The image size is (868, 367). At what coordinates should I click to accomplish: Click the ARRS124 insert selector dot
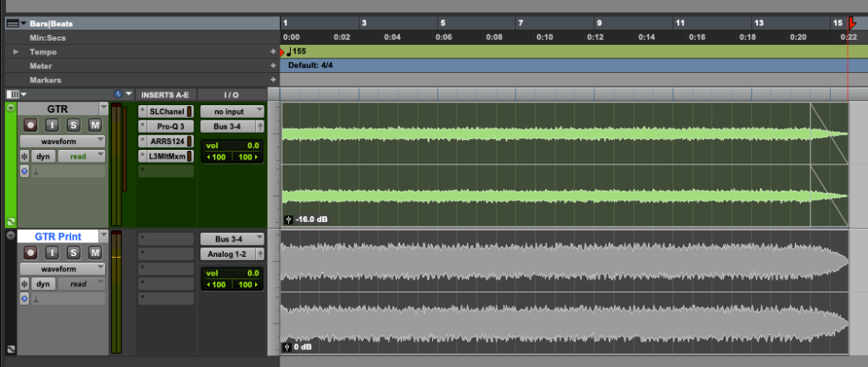pos(142,142)
